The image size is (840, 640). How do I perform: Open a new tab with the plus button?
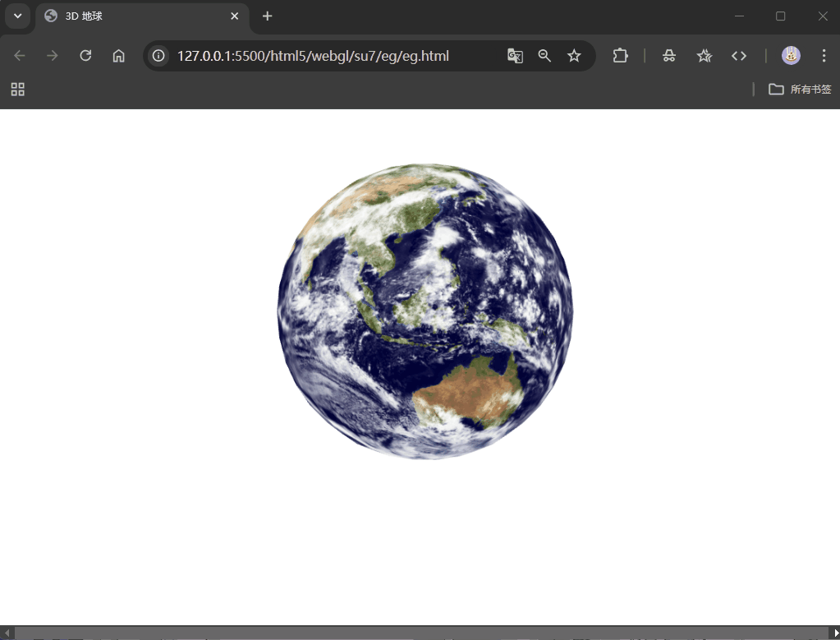pyautogui.click(x=267, y=16)
